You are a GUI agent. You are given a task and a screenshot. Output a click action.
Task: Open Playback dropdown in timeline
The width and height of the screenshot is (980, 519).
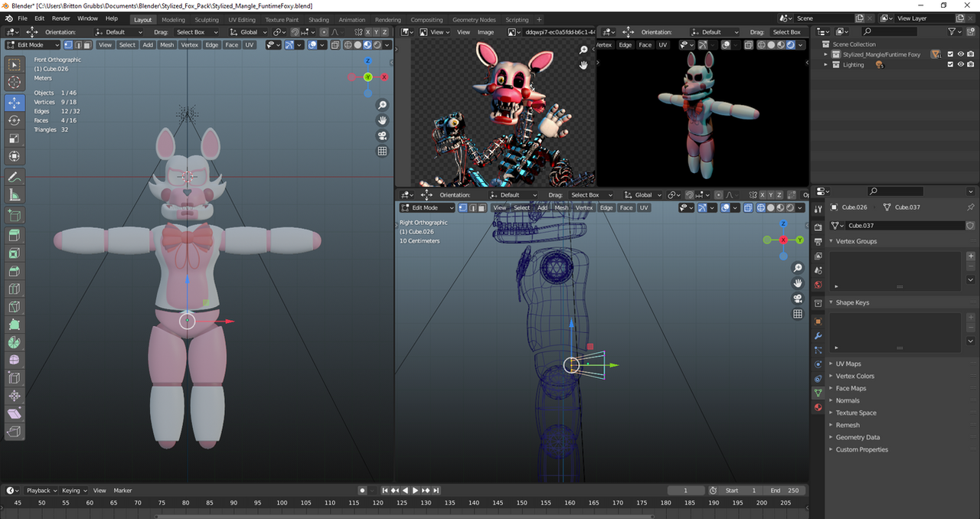[x=41, y=491]
